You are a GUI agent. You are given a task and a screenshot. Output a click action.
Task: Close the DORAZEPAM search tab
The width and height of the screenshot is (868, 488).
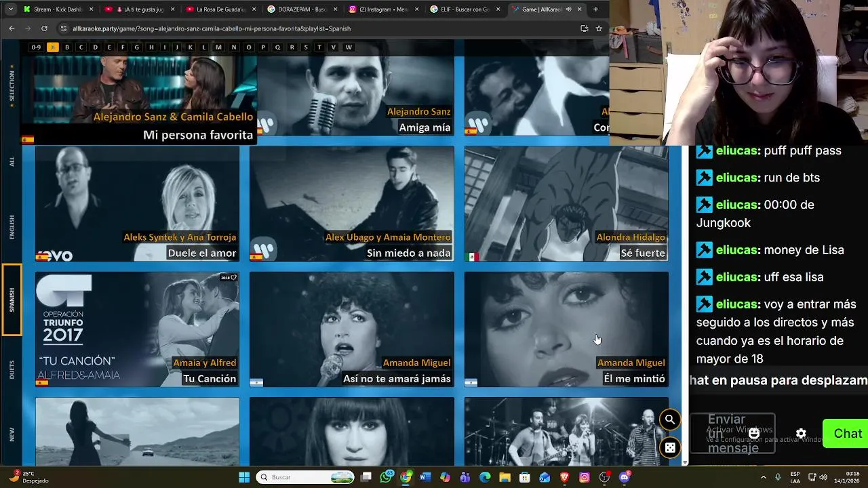pyautogui.click(x=336, y=9)
